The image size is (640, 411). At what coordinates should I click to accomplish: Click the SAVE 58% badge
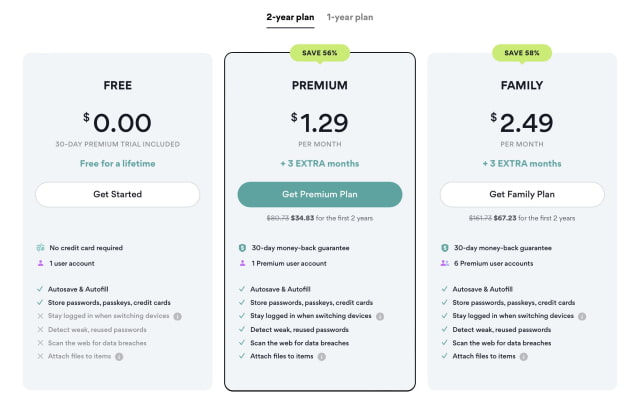click(x=522, y=52)
